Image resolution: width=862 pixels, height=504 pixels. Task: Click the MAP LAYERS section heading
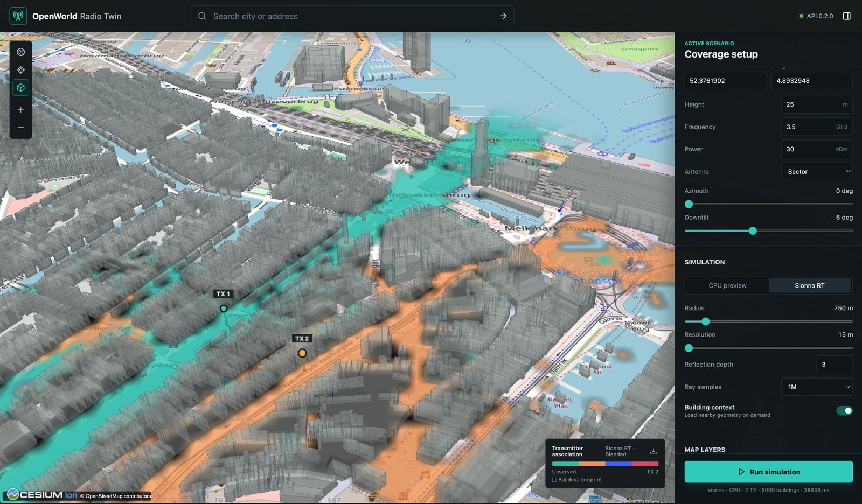[705, 450]
